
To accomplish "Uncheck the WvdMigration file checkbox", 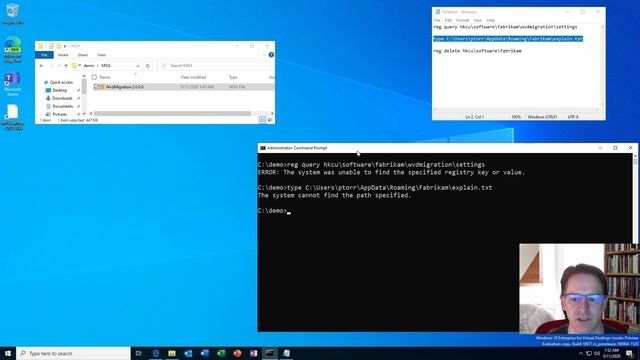I will click(x=96, y=87).
